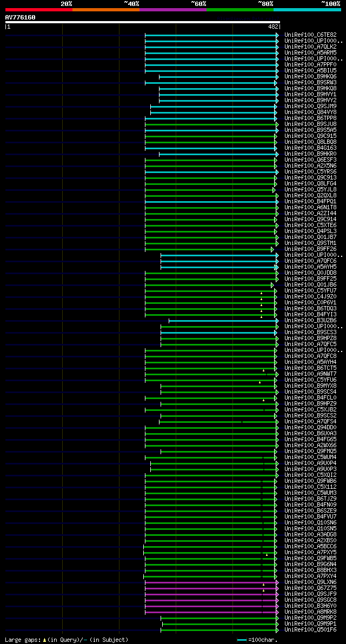Select hit label UniRef100_Q5YJL8
346x644 pixels.
tap(310, 190)
